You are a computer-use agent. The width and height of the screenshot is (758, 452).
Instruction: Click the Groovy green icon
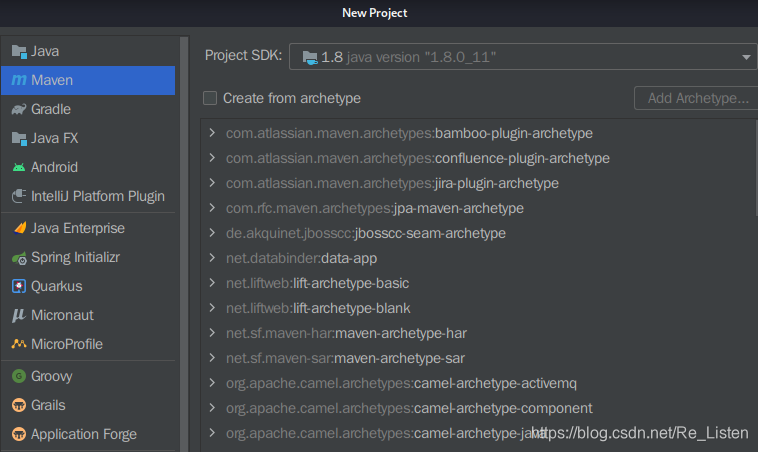pyautogui.click(x=19, y=376)
